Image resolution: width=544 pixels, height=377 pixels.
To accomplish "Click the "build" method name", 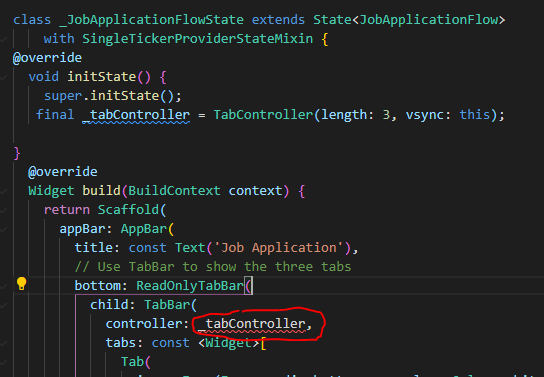I will pyautogui.click(x=101, y=191).
